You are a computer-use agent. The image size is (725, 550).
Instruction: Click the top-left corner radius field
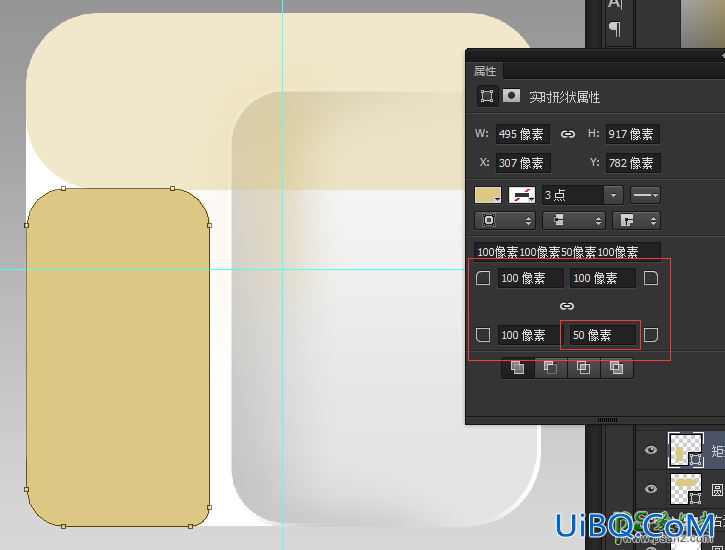530,278
